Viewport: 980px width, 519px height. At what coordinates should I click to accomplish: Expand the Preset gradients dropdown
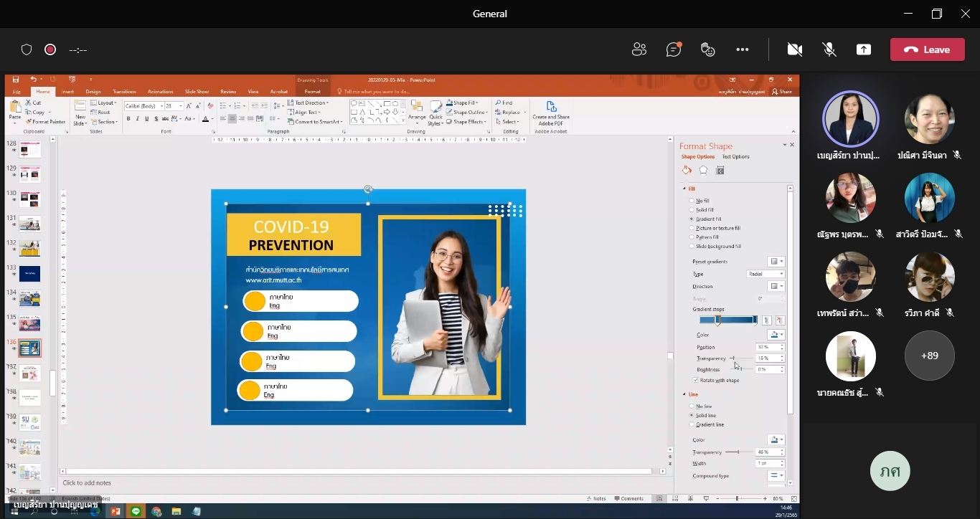(x=776, y=262)
